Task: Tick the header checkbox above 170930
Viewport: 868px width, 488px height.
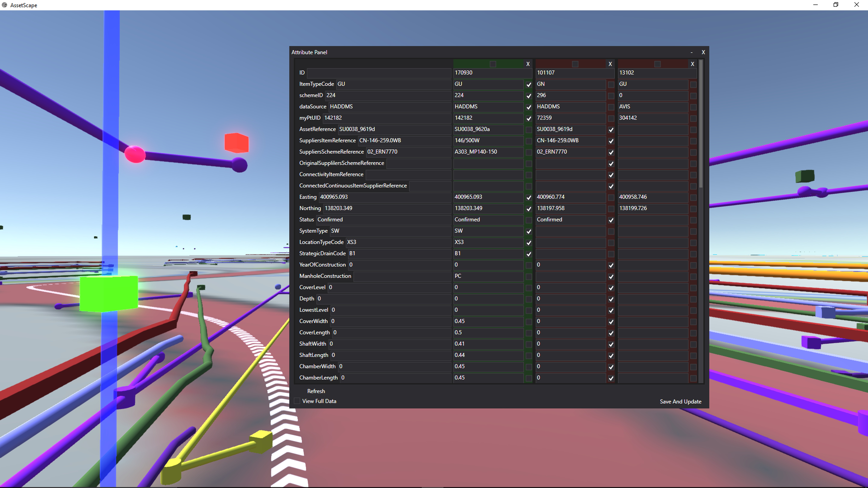Action: click(x=493, y=64)
